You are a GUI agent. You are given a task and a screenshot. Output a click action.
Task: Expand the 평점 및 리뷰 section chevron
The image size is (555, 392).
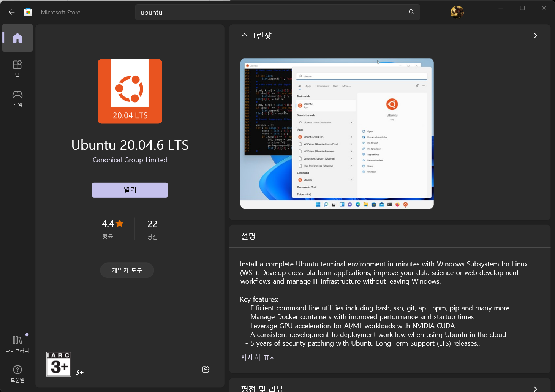535,389
